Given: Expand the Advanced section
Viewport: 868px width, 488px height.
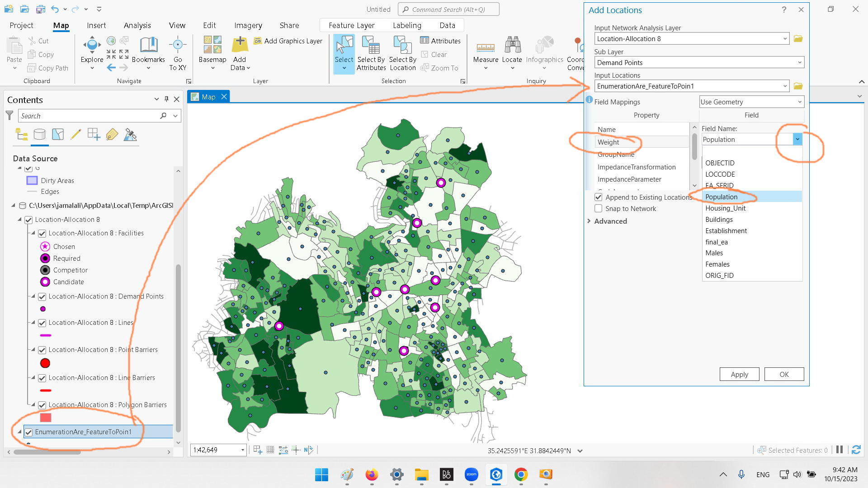Looking at the screenshot, I should coord(590,221).
